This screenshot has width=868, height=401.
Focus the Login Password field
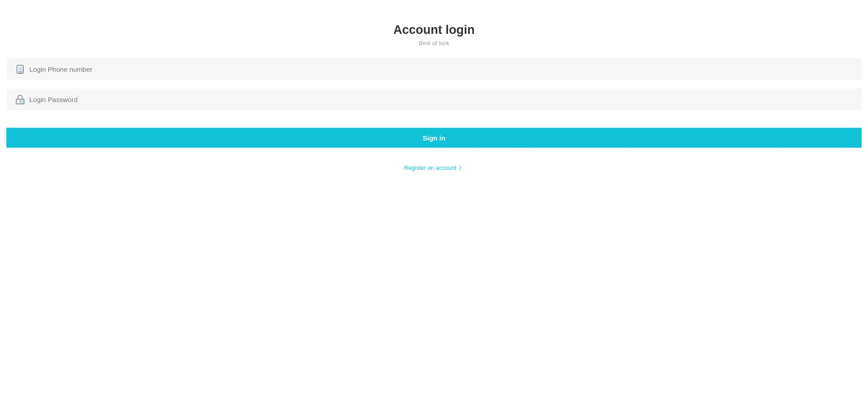434,99
